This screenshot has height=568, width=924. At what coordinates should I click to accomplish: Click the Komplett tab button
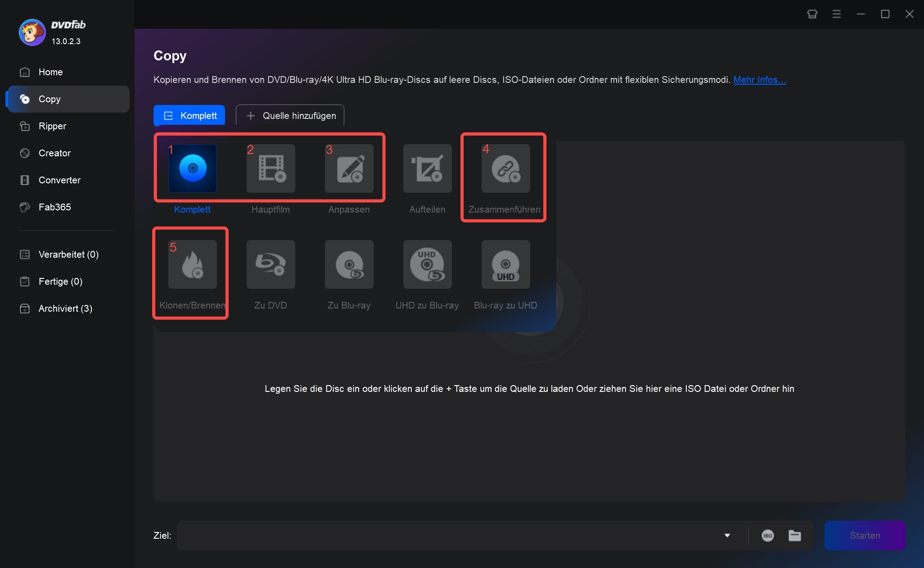pos(191,116)
